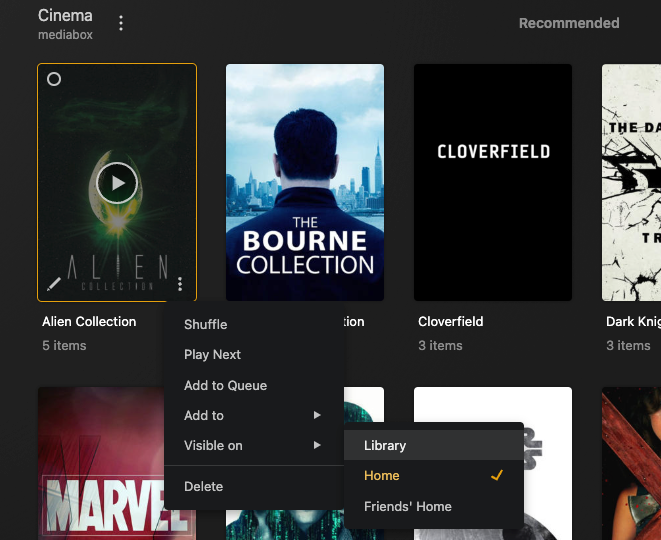
Task: Open The Bourne Collection poster
Action: coord(305,183)
